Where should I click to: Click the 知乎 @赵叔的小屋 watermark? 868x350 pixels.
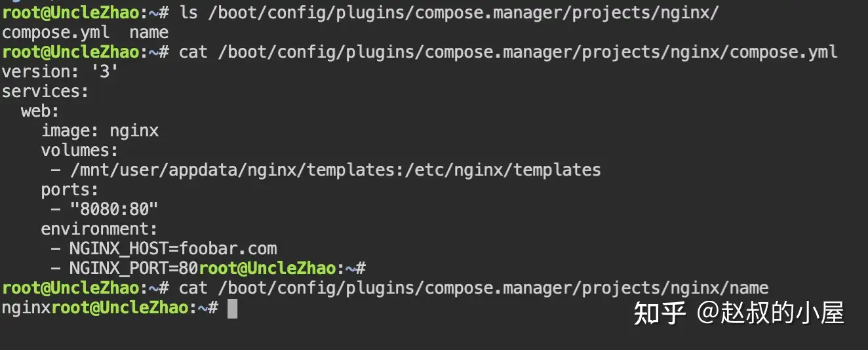tap(738, 313)
